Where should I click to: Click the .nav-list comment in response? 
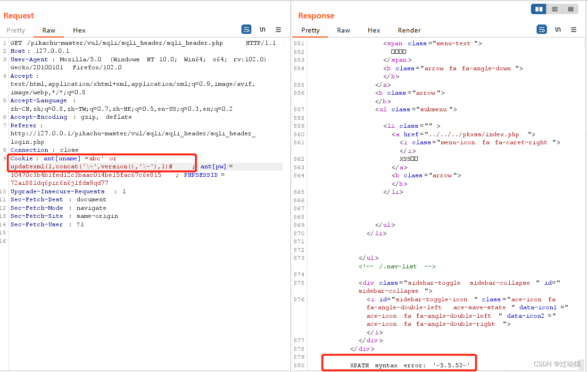397,266
